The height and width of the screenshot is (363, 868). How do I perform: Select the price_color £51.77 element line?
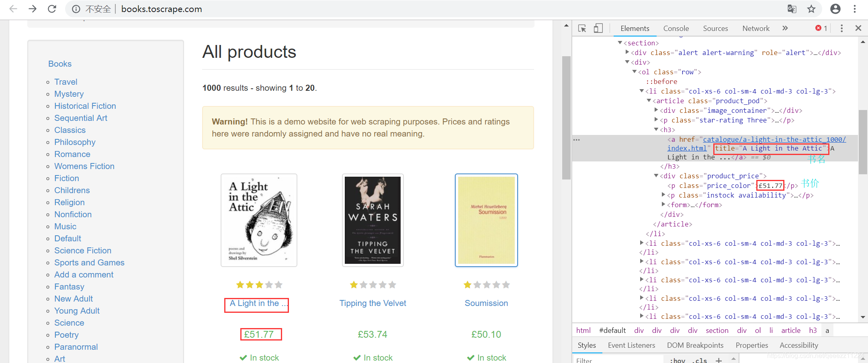tap(733, 186)
